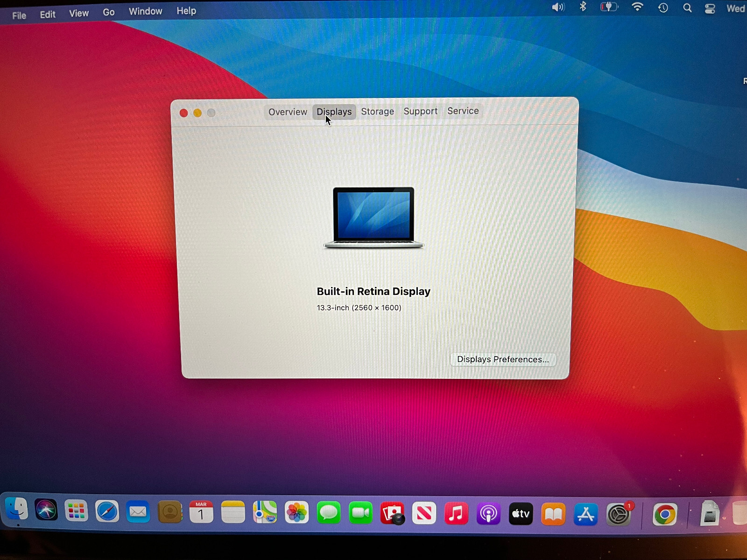Open the Service tab

(x=463, y=111)
